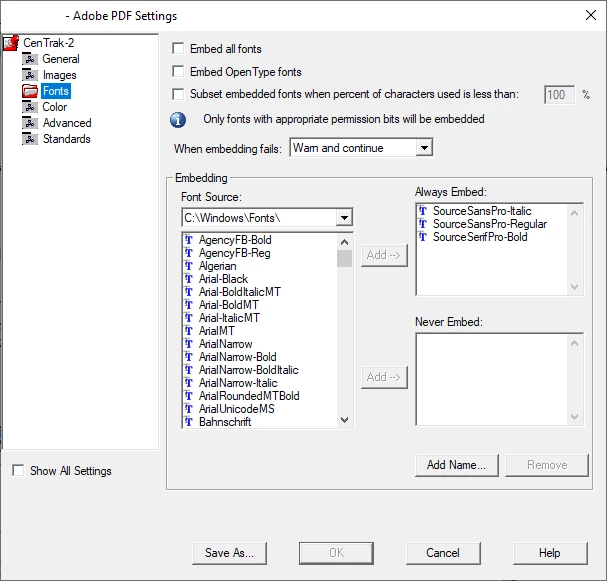Viewport: 607px width, 581px height.
Task: Select the Fonts settings section
Action: pos(56,91)
